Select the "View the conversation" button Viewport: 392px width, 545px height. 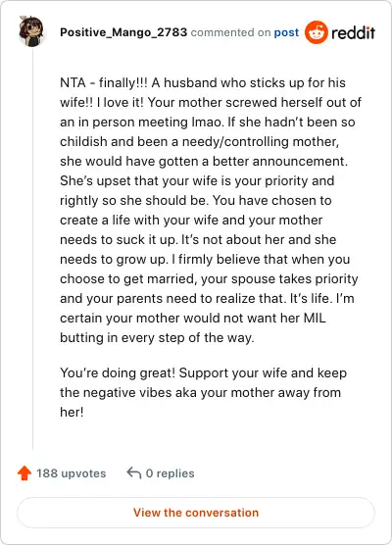pyautogui.click(x=196, y=513)
